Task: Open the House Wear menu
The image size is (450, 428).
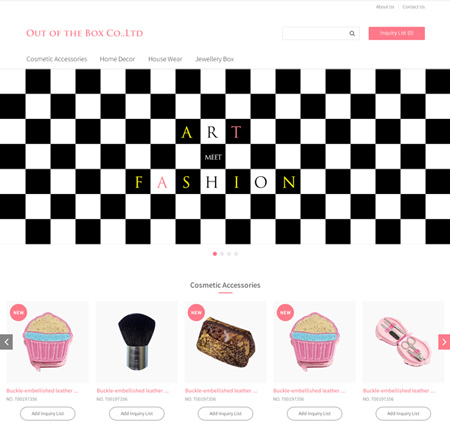Action: [x=165, y=59]
